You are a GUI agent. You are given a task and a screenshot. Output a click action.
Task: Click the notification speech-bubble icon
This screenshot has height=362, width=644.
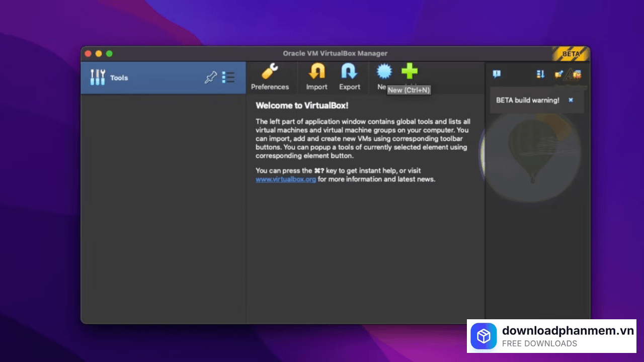pos(497,74)
